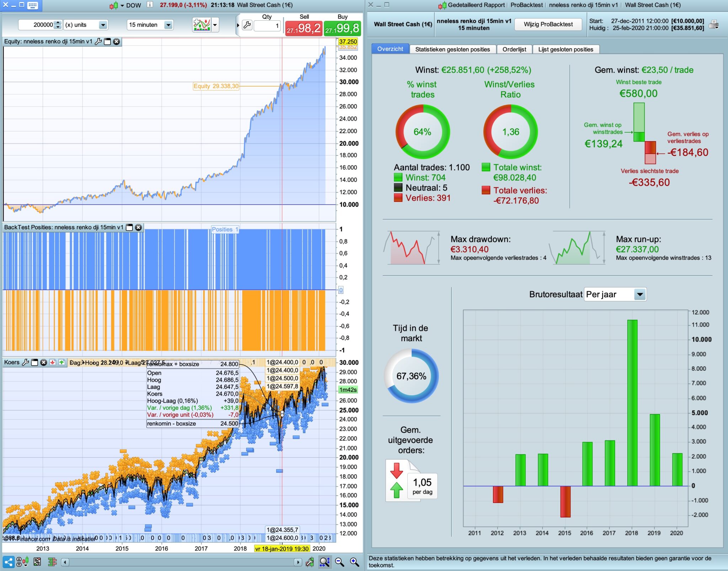Open the indicators and backtest icon
This screenshot has height=571, width=728.
[x=202, y=25]
